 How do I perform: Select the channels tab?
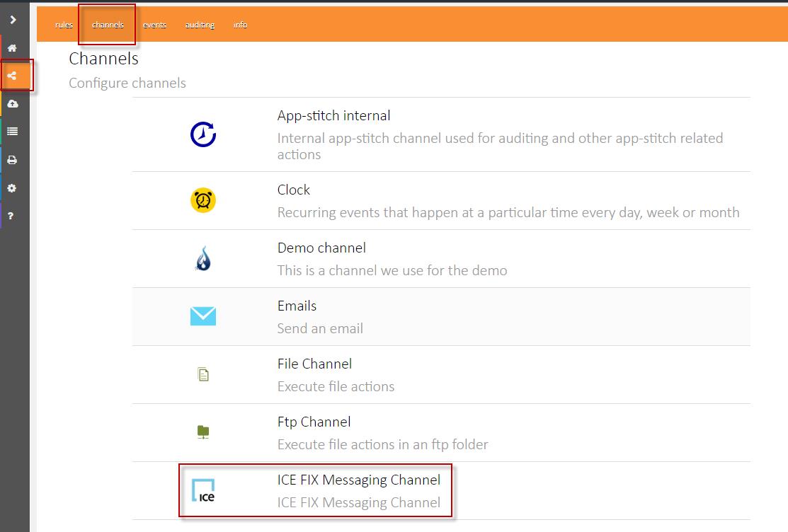108,25
